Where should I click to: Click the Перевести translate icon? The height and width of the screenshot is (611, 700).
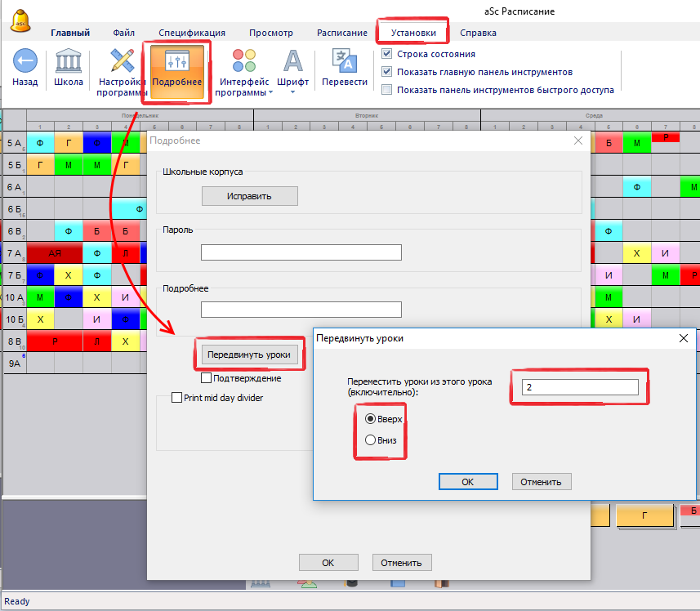pos(344,60)
